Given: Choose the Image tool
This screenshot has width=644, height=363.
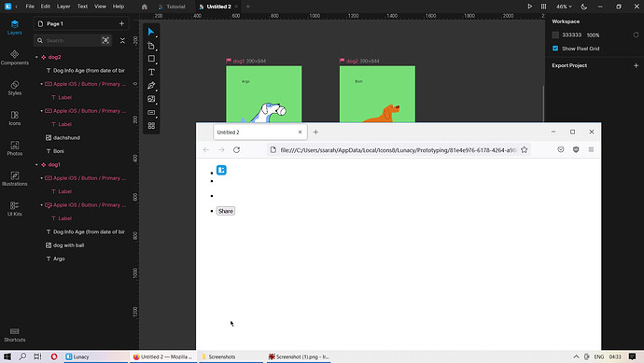Looking at the screenshot, I should click(x=151, y=99).
